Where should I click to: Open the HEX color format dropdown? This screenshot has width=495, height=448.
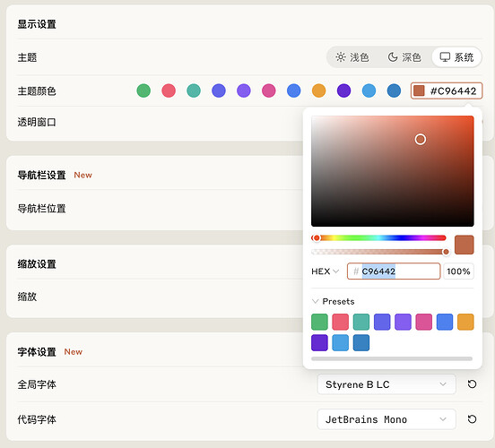click(x=326, y=271)
